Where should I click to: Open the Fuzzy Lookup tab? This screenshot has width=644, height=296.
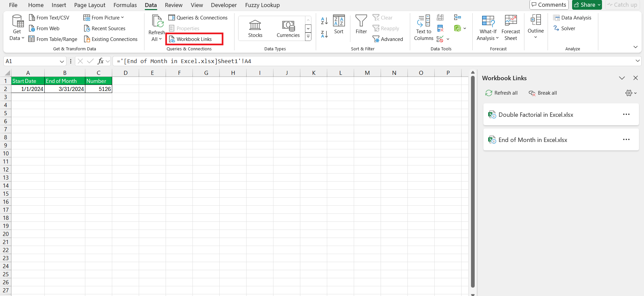[262, 5]
